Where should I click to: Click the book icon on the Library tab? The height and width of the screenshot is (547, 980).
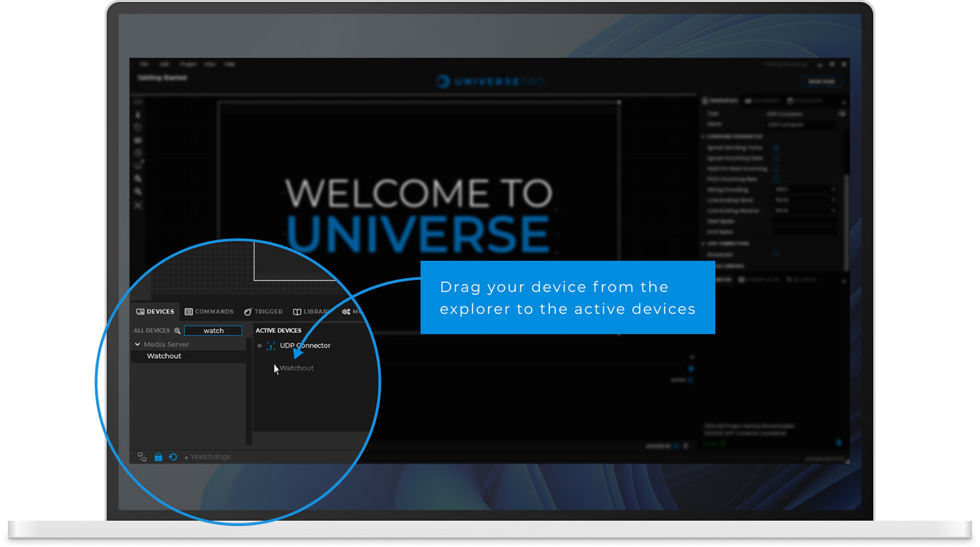click(297, 312)
